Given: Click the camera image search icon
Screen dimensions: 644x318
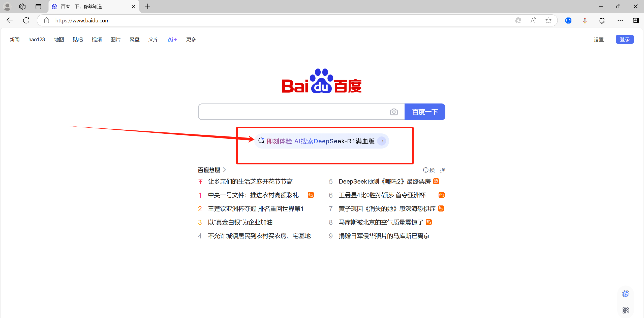Looking at the screenshot, I should click(394, 112).
